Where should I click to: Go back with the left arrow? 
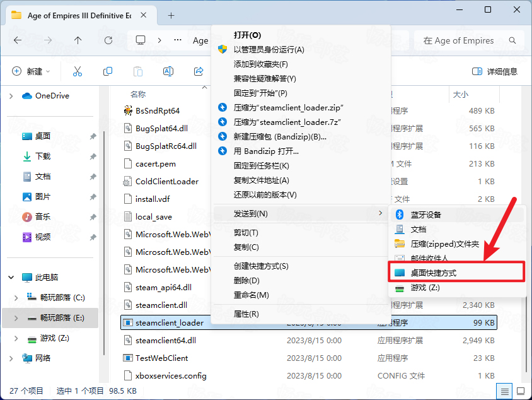[x=18, y=40]
